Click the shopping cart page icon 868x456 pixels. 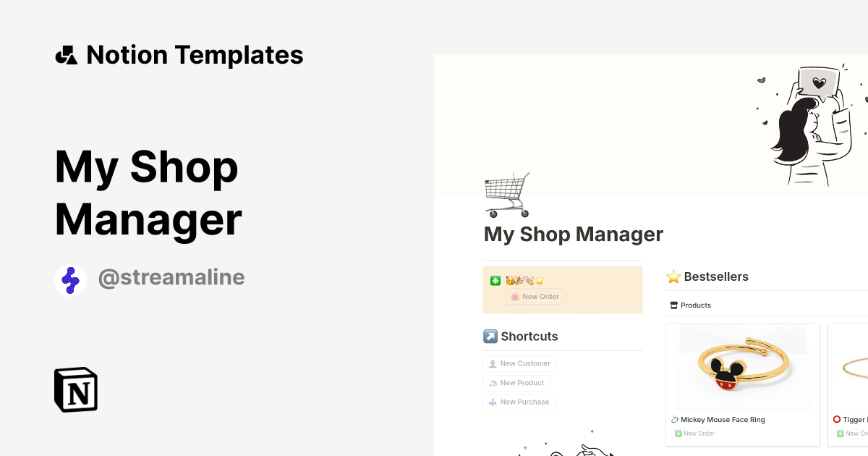click(506, 193)
